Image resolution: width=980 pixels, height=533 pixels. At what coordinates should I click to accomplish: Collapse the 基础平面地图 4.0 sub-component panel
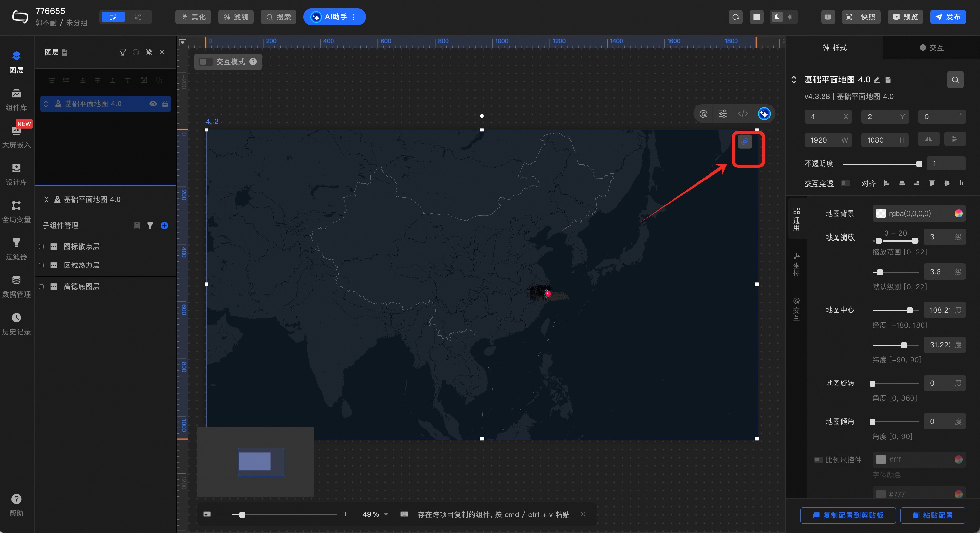coord(46,199)
